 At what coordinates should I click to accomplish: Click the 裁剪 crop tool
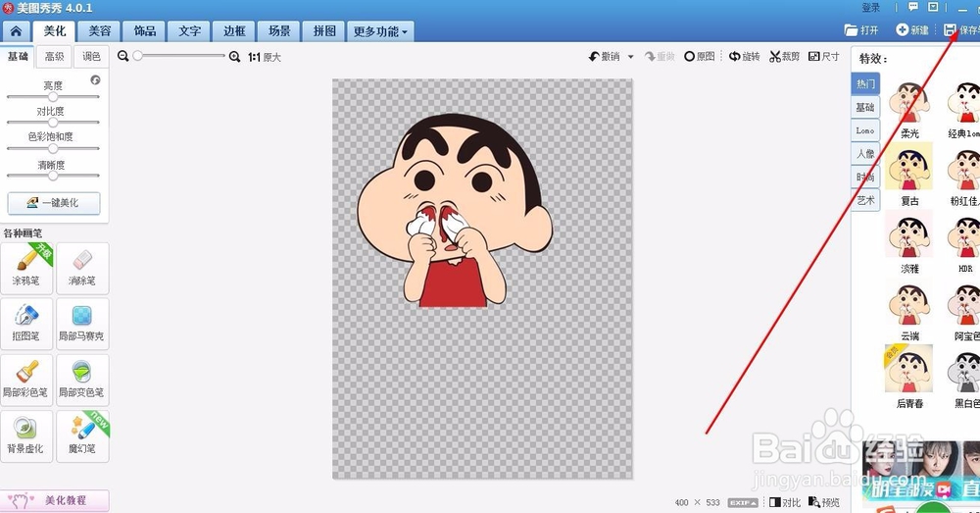784,56
